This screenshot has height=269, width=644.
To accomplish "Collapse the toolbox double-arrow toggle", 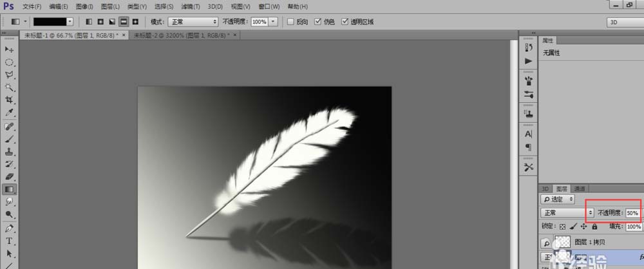I will click(4, 33).
